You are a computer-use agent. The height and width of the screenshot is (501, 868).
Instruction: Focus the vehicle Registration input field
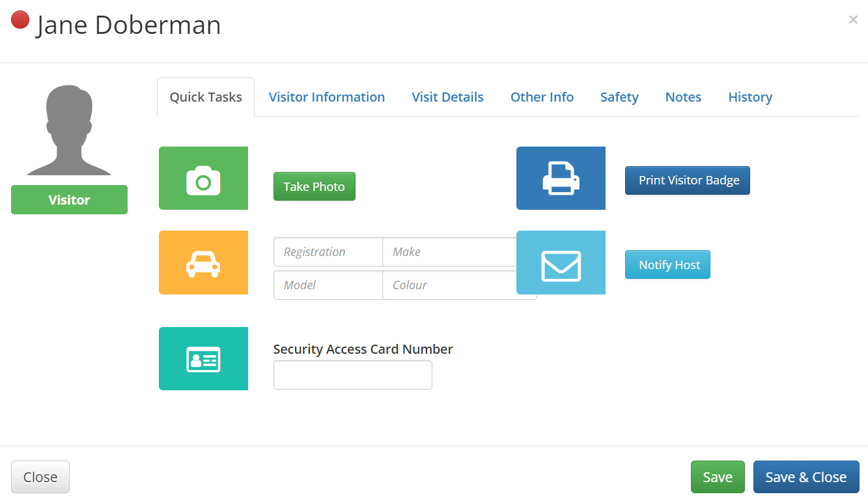click(328, 252)
